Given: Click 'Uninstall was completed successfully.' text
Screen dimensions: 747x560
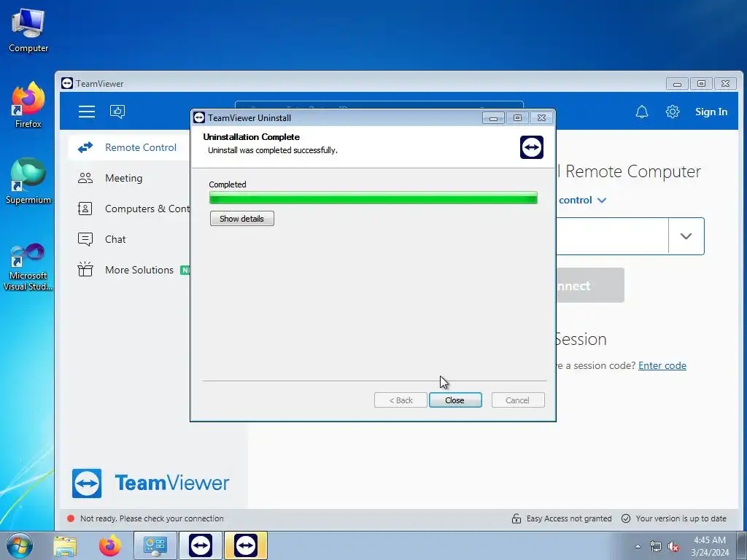Looking at the screenshot, I should pos(273,150).
